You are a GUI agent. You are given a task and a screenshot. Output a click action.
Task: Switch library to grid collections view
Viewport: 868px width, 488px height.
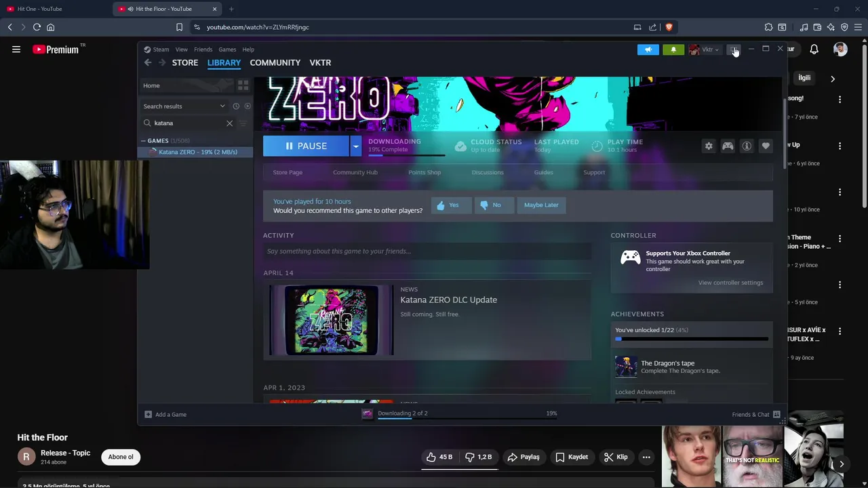(x=243, y=85)
